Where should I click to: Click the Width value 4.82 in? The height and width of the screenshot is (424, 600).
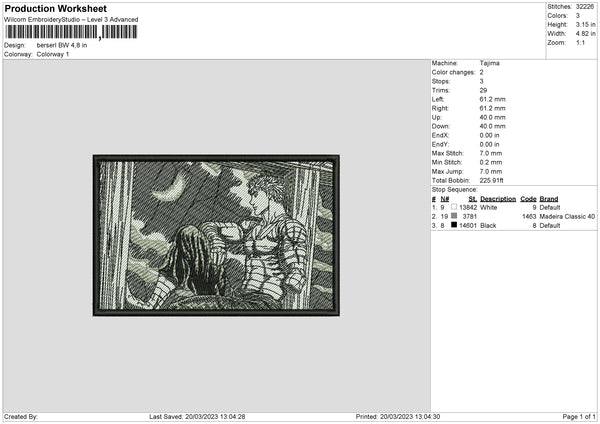pos(585,34)
